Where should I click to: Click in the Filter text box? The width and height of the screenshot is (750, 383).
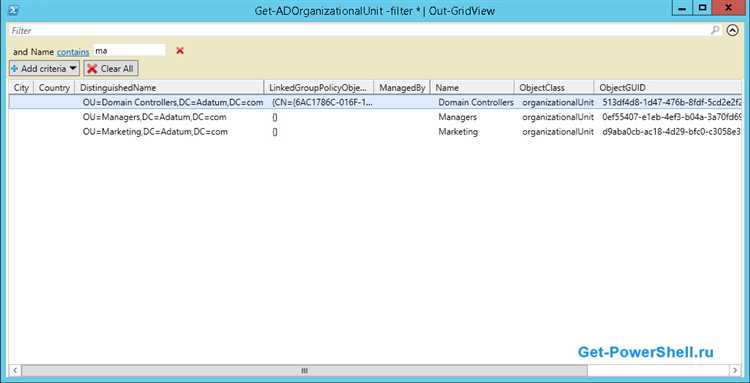tap(360, 31)
